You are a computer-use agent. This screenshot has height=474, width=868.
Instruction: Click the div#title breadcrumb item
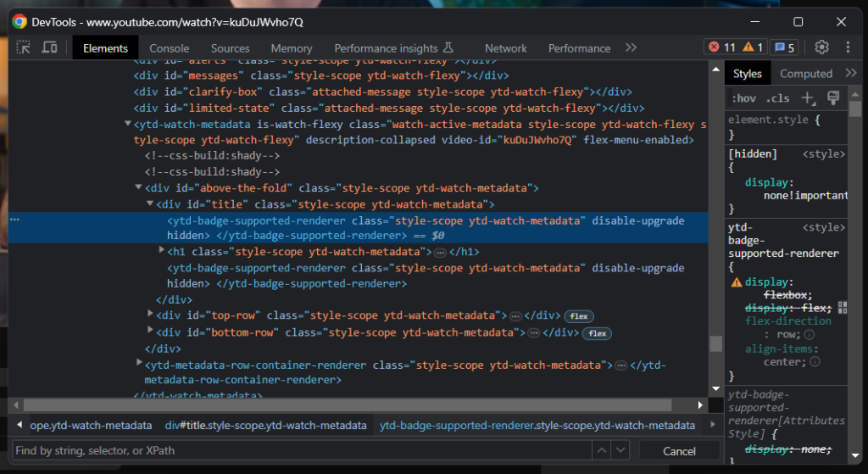coord(266,425)
